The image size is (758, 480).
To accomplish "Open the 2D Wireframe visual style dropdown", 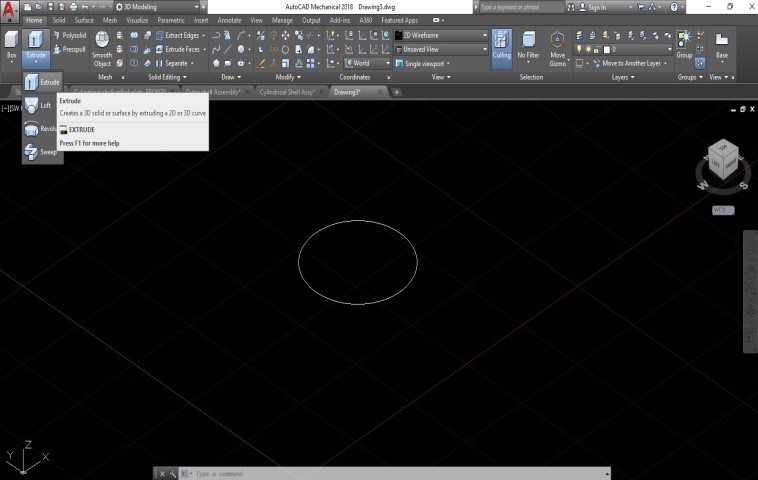I will 441,35.
